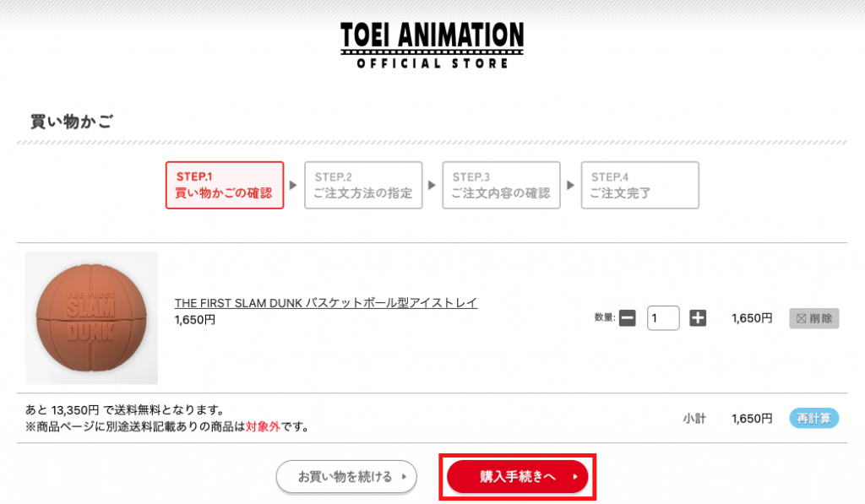Select STEP.4 ご注文完了 step

(639, 185)
